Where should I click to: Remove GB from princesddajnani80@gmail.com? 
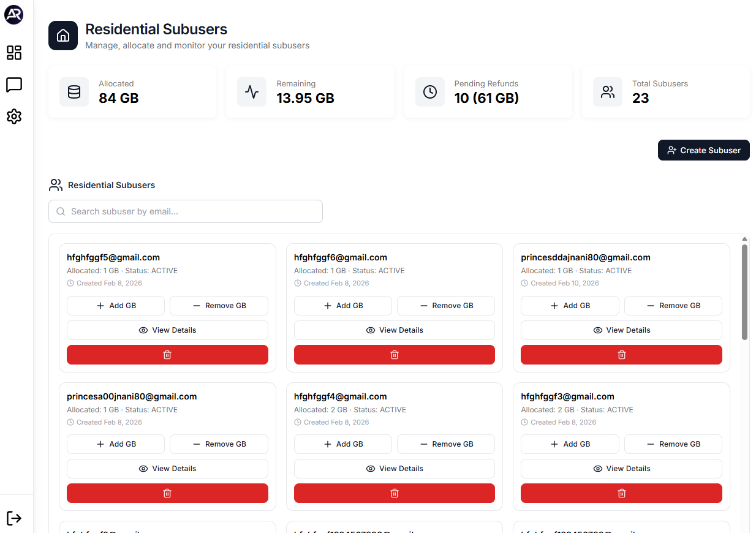[673, 306]
